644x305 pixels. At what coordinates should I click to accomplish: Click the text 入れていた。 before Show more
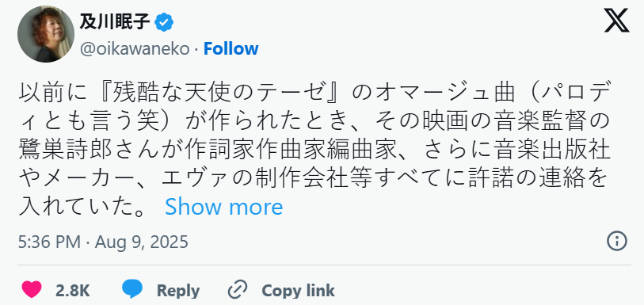82,207
